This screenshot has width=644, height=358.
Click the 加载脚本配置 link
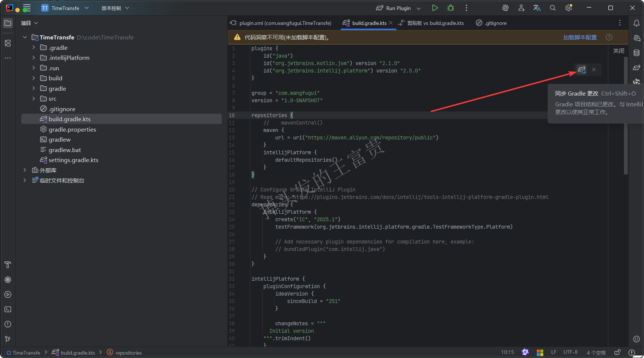tap(580, 37)
